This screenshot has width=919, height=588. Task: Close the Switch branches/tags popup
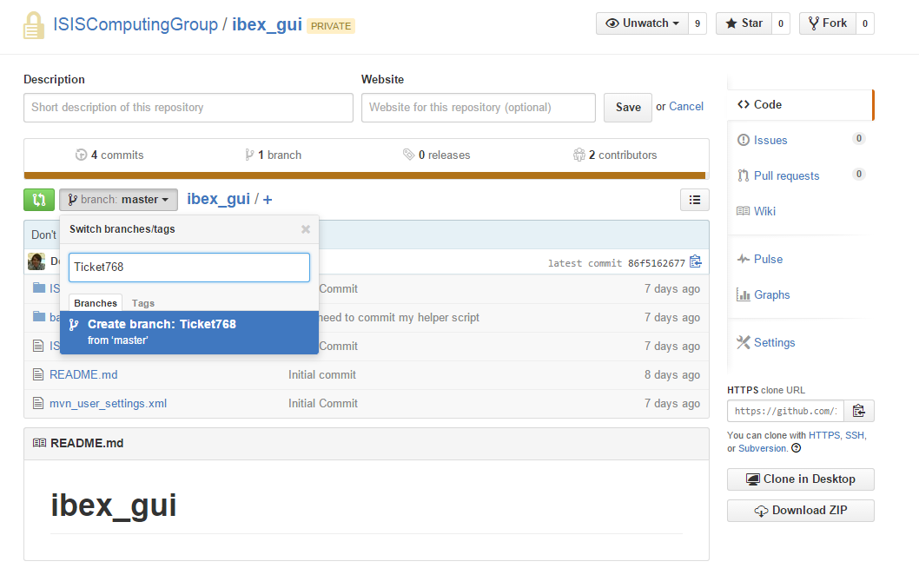pyautogui.click(x=306, y=229)
